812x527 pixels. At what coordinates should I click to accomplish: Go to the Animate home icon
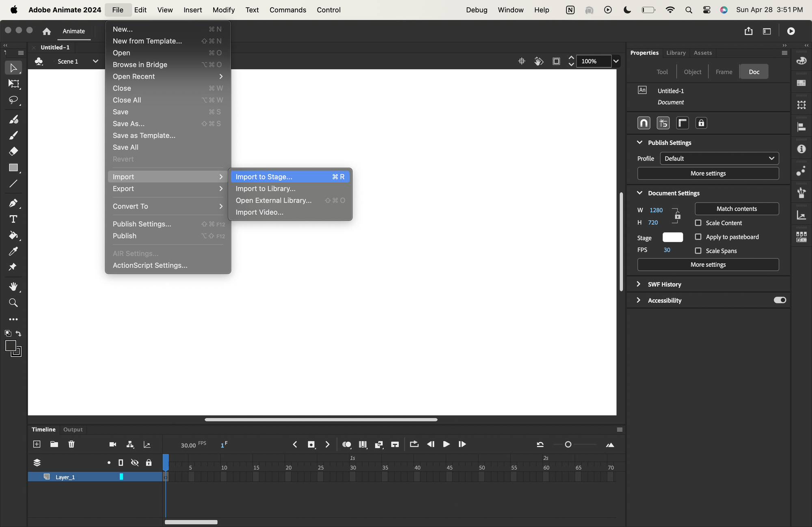click(x=47, y=31)
